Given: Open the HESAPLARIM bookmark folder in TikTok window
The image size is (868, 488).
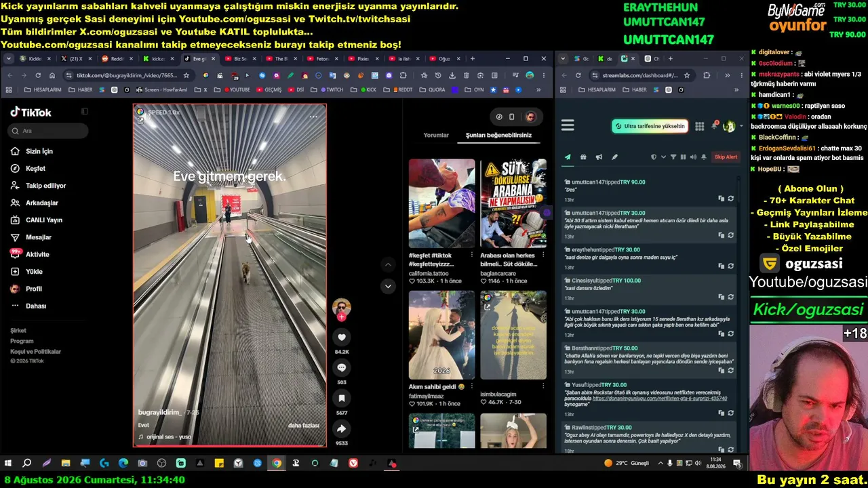Looking at the screenshot, I should (43, 89).
